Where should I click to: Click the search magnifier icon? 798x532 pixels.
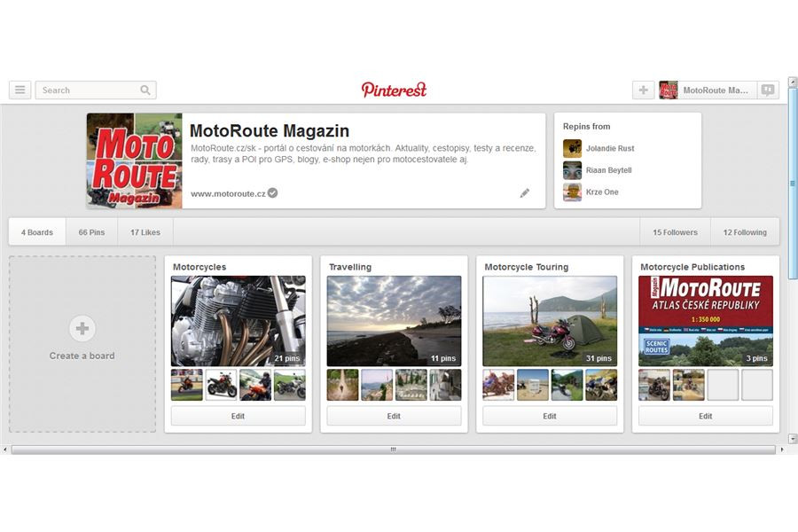[x=145, y=90]
